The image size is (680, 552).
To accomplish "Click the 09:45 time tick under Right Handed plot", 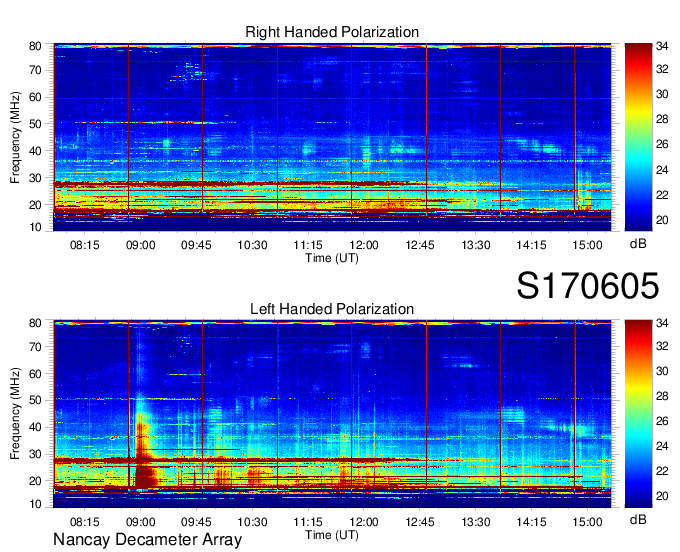I will coord(196,245).
